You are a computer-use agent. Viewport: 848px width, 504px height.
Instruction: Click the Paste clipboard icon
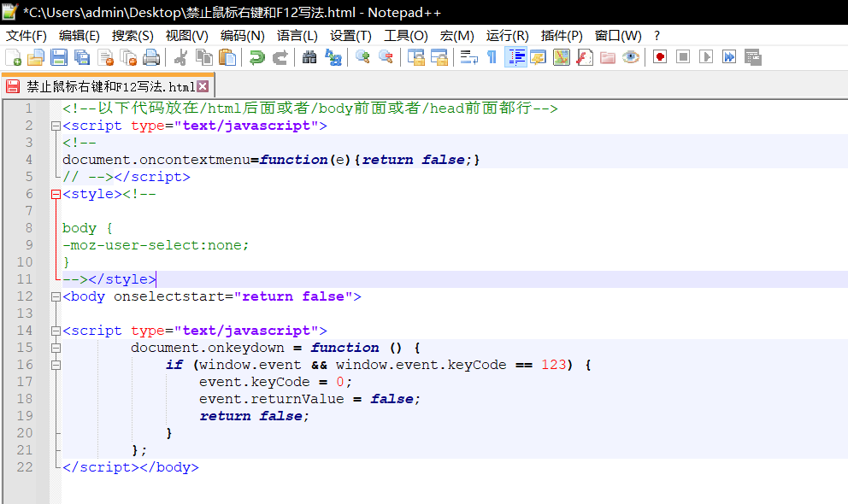(x=227, y=57)
